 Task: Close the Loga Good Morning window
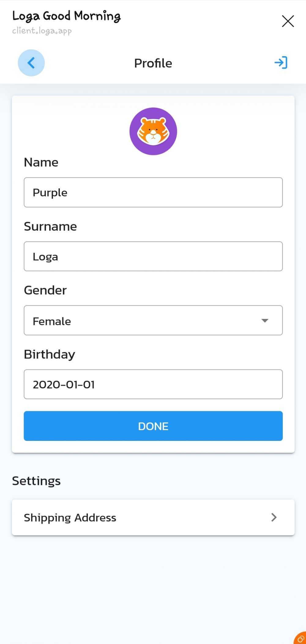(x=288, y=21)
